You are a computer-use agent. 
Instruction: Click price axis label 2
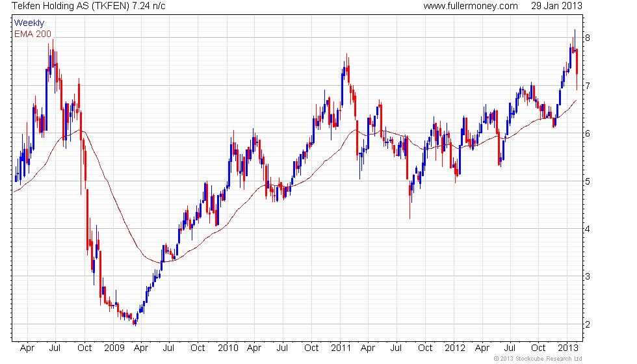[588, 324]
